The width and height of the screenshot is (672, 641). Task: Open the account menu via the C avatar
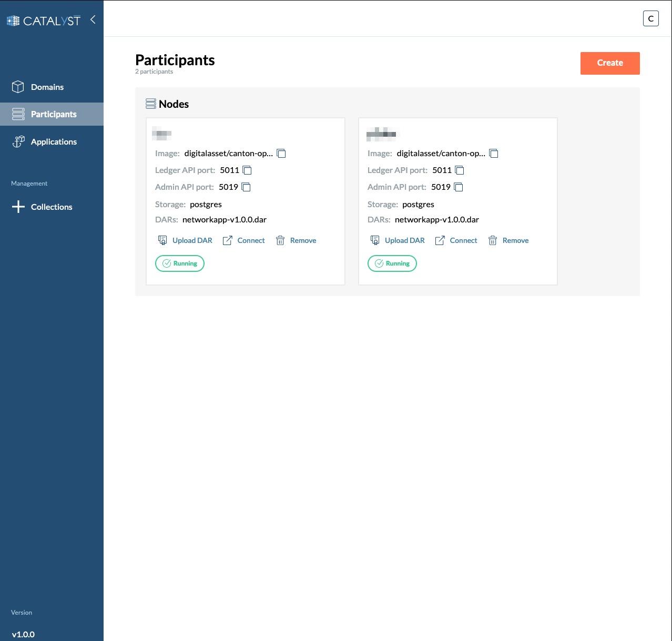[x=650, y=18]
